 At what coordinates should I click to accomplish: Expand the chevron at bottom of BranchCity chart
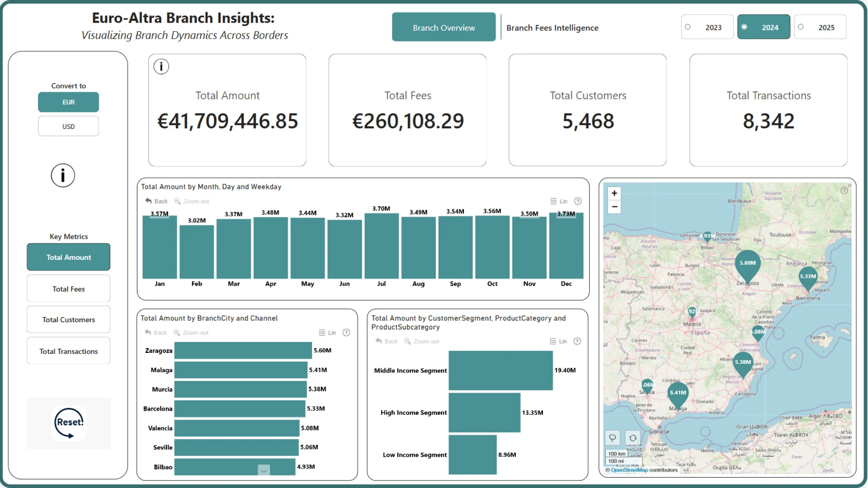(264, 470)
